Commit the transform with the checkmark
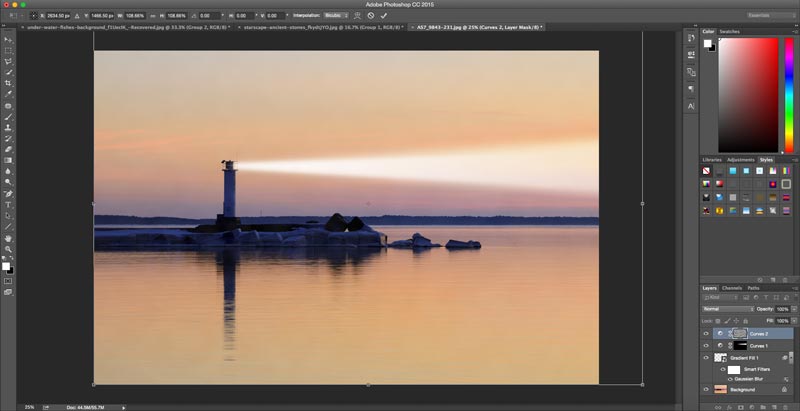Image resolution: width=800 pixels, height=411 pixels. (384, 16)
